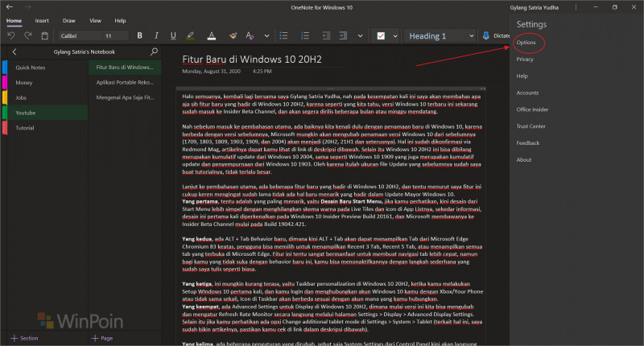The height and width of the screenshot is (346, 644).
Task: Open the Insert tab
Action: pyautogui.click(x=42, y=21)
